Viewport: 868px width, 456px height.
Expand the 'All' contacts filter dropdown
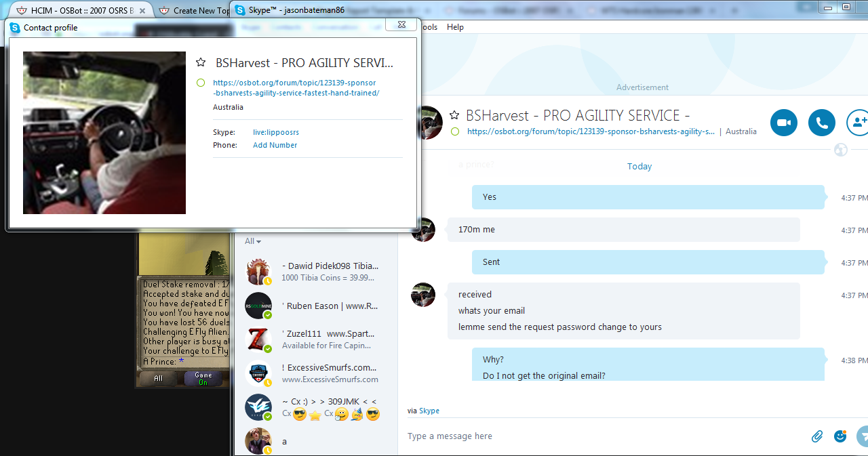253,241
